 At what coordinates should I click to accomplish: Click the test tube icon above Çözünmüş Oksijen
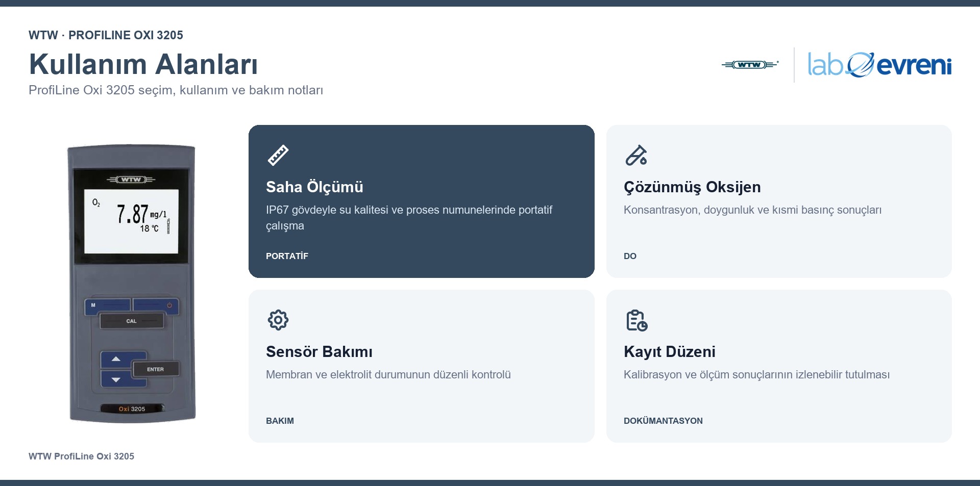[x=636, y=156]
